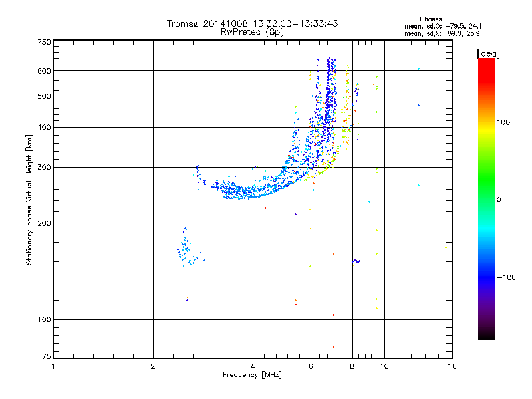The image size is (532, 399).
Task: Click the y-axis '500' tick label
Action: (x=44, y=96)
